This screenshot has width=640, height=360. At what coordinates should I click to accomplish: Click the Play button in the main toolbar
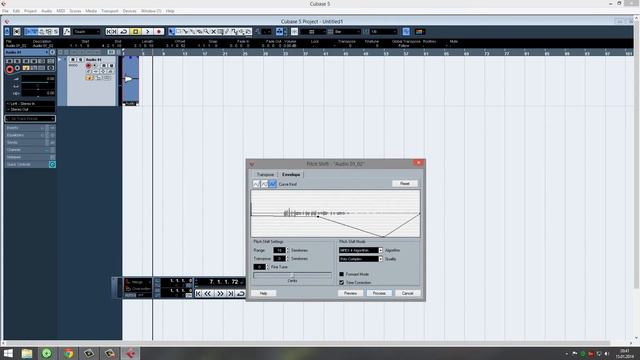pyautogui.click(x=147, y=32)
